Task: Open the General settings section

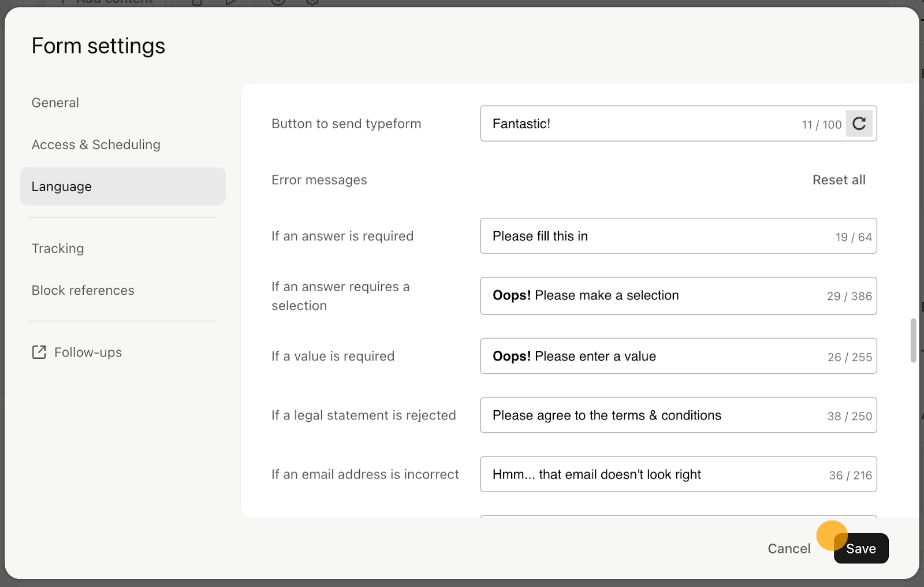Action: pos(55,103)
